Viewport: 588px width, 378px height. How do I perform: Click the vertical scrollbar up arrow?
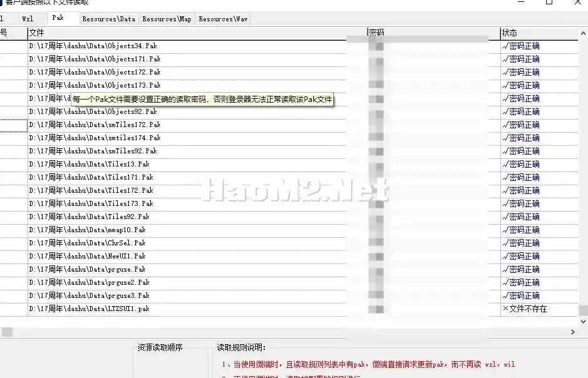click(583, 33)
